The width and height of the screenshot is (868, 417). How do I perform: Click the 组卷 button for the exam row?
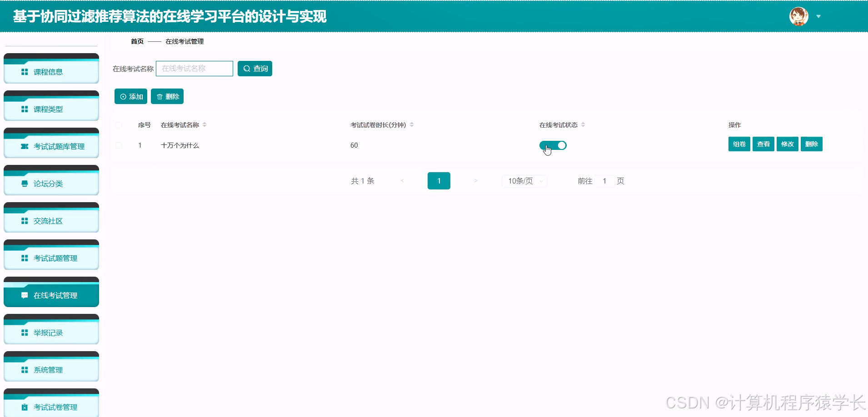(x=739, y=144)
